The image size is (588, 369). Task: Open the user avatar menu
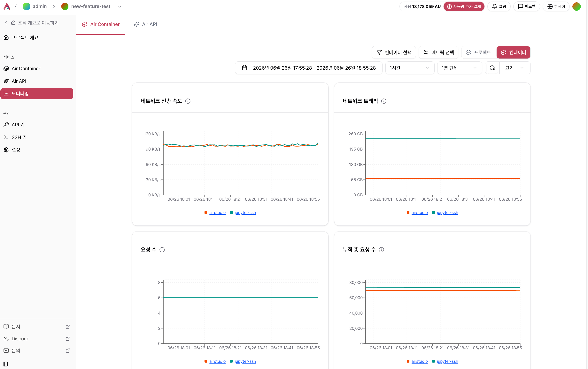pos(576,7)
